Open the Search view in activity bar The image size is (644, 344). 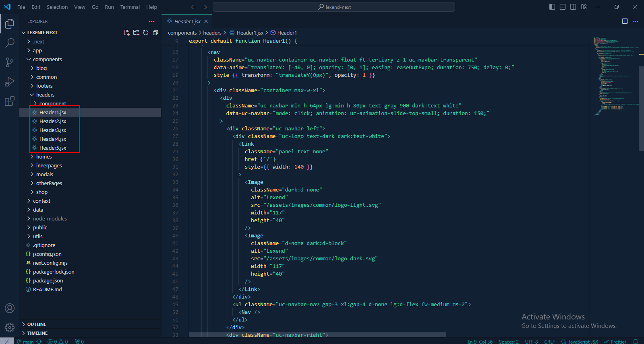[x=10, y=43]
